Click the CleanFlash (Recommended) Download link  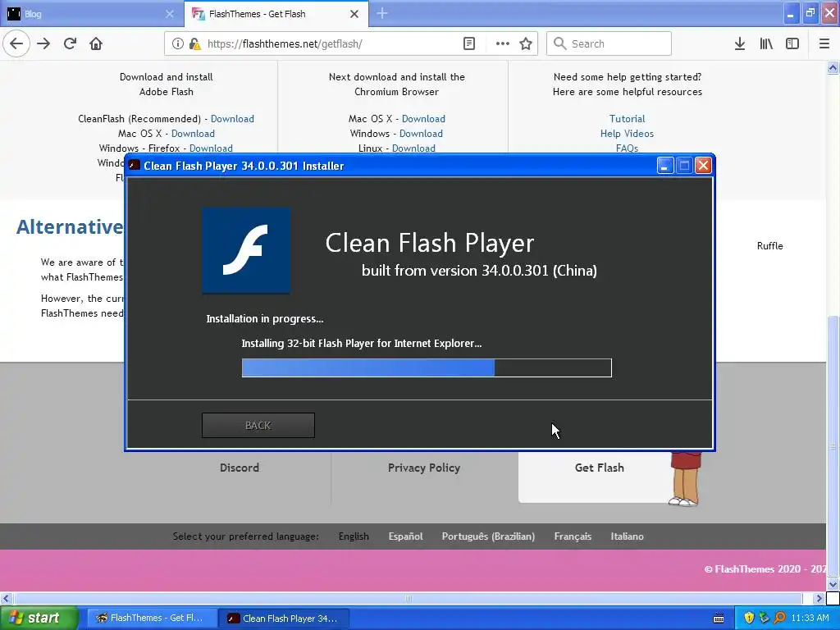pos(232,119)
